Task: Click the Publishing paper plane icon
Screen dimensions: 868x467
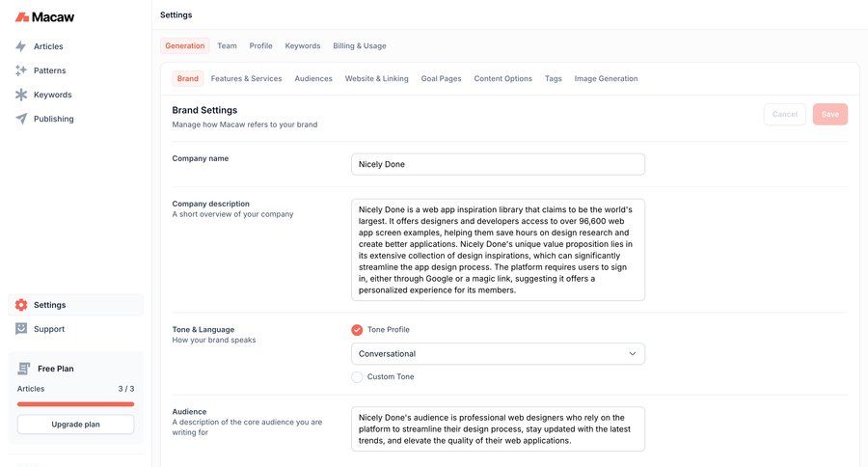Action: click(x=21, y=119)
